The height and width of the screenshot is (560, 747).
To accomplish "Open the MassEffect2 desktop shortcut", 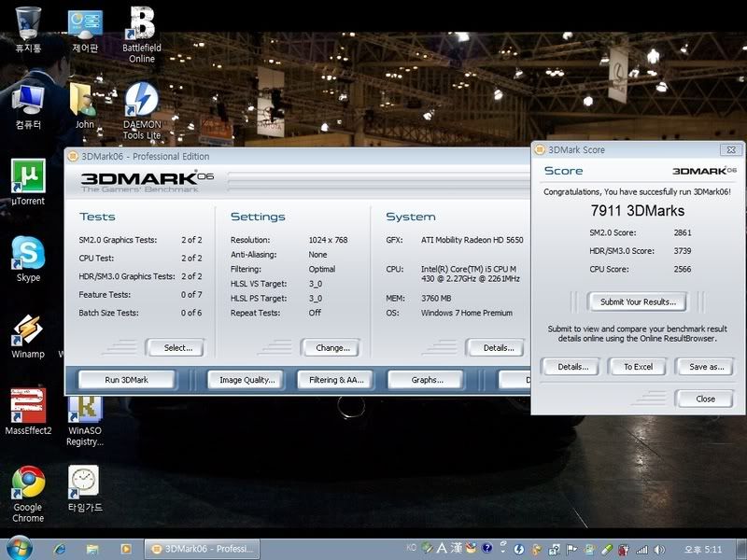I will (x=28, y=406).
